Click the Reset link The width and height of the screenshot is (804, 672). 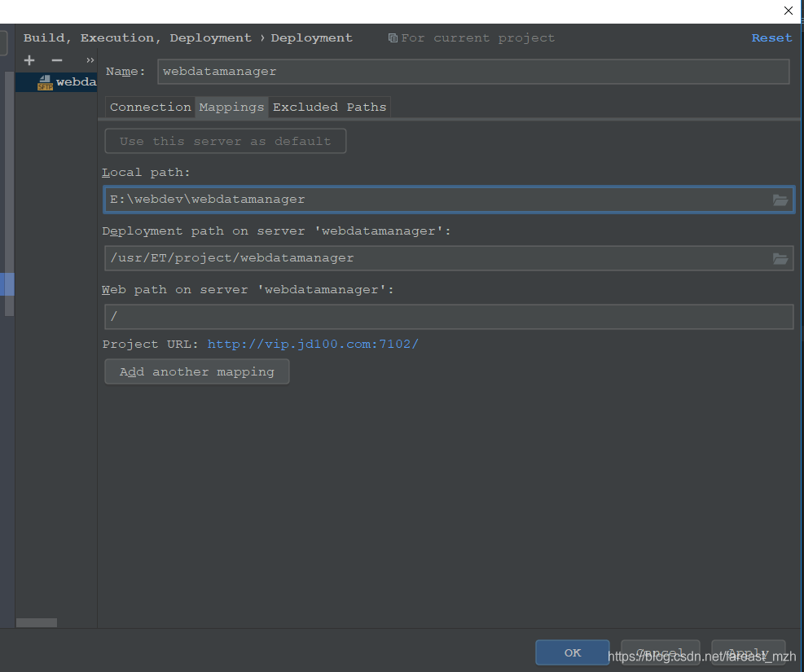pos(771,37)
